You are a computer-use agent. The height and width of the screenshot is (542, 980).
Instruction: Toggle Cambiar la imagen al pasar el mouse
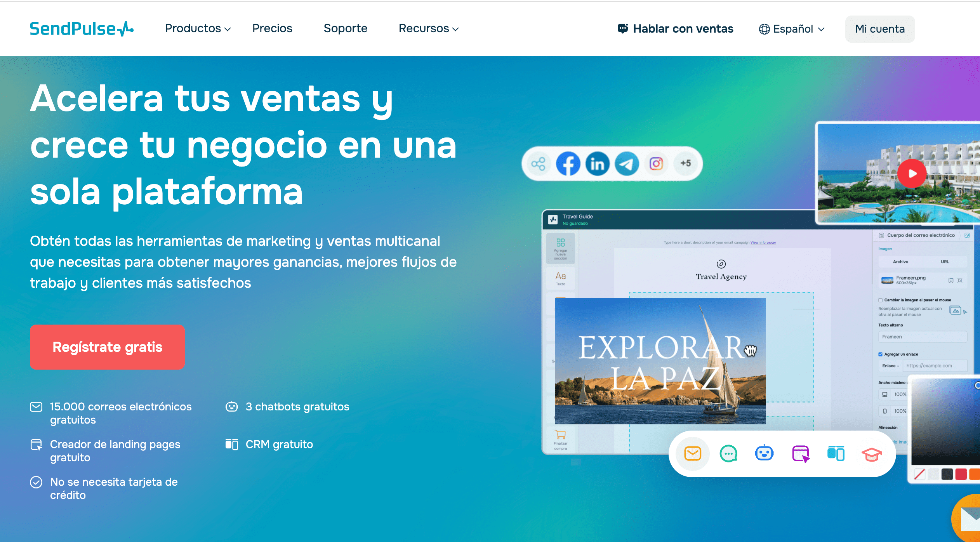[881, 300]
